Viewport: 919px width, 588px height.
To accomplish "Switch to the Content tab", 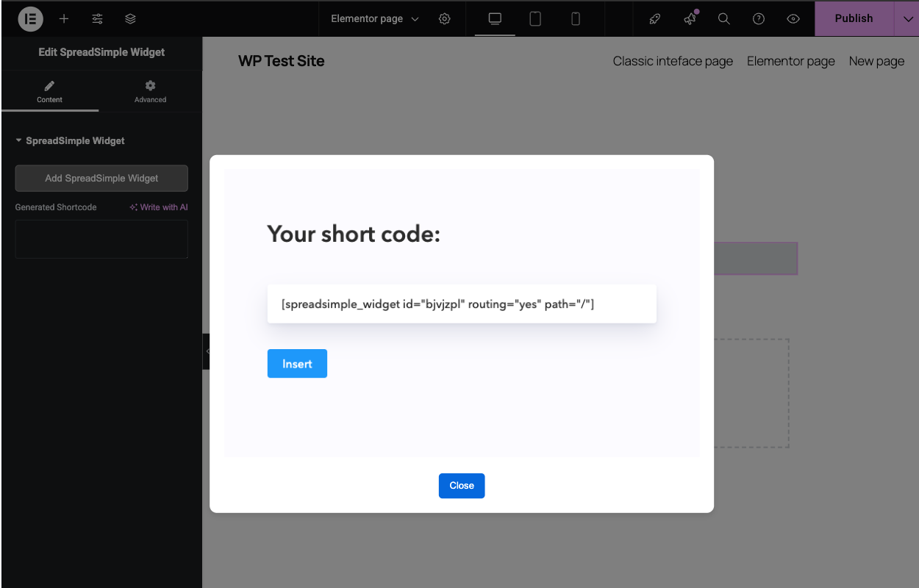I will (x=50, y=92).
